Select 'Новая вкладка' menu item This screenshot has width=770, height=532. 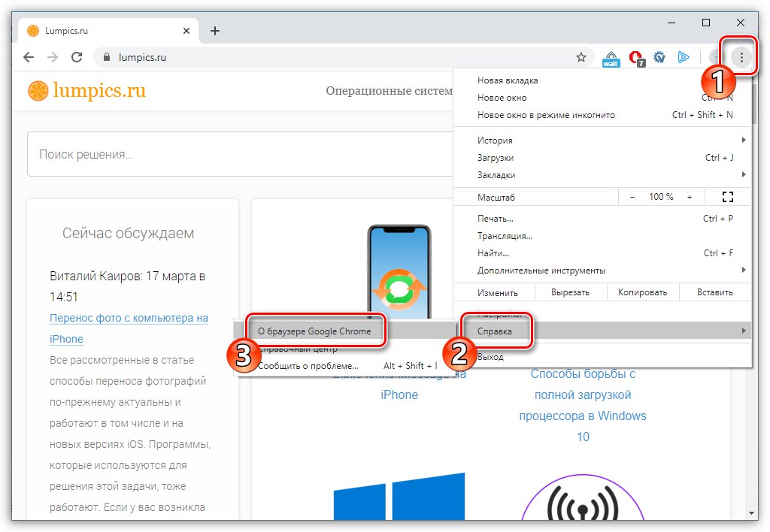click(x=602, y=80)
